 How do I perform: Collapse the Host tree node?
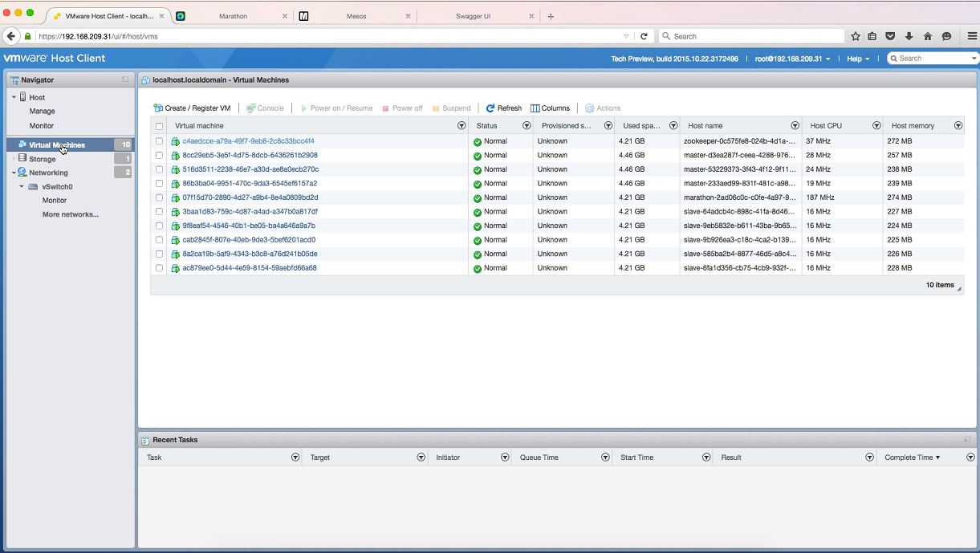pyautogui.click(x=14, y=97)
